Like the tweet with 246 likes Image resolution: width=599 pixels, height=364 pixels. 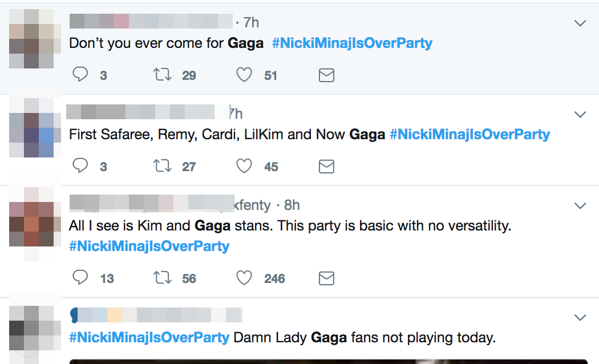(x=244, y=278)
